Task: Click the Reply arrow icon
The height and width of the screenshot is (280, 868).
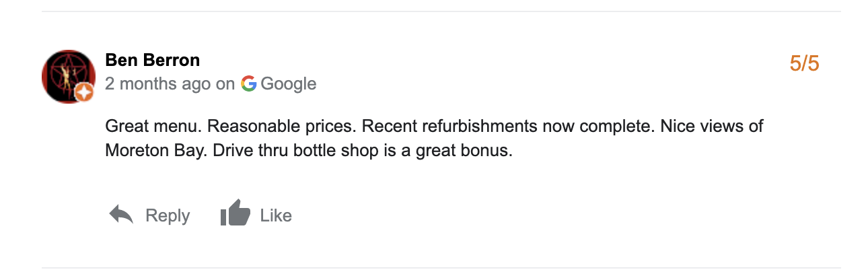Action: (x=121, y=215)
